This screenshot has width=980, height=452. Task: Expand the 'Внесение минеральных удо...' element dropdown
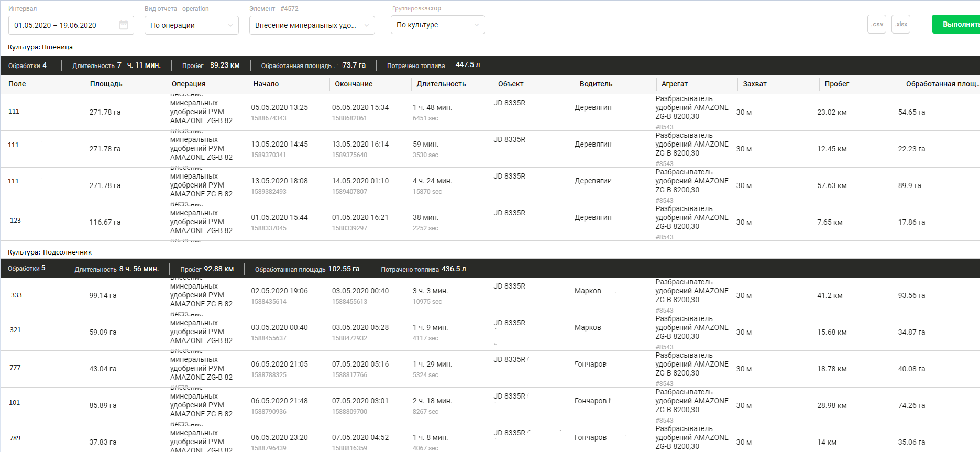click(312, 25)
